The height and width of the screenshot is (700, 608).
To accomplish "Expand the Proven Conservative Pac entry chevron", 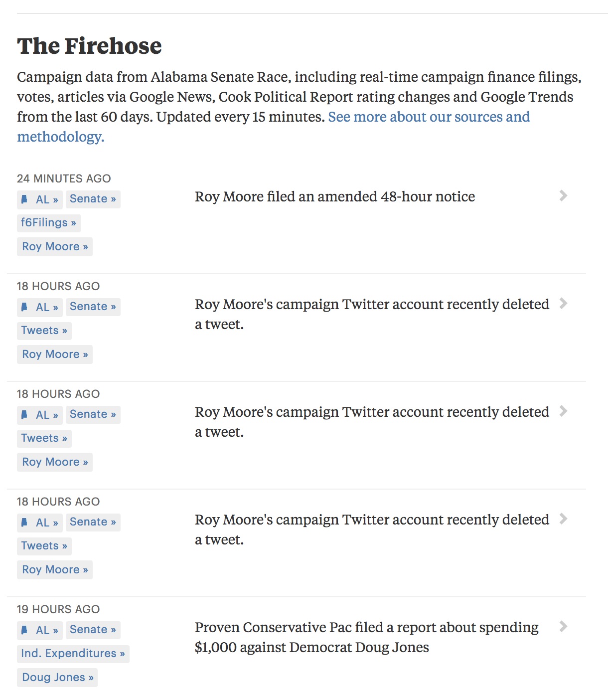I will pyautogui.click(x=563, y=627).
